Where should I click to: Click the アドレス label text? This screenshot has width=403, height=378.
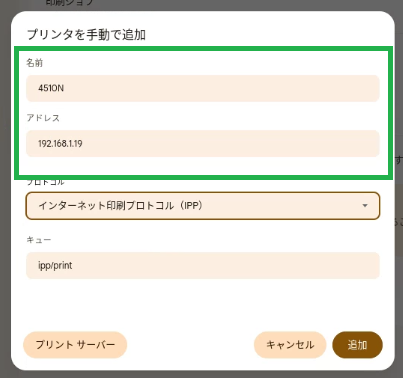pos(43,118)
